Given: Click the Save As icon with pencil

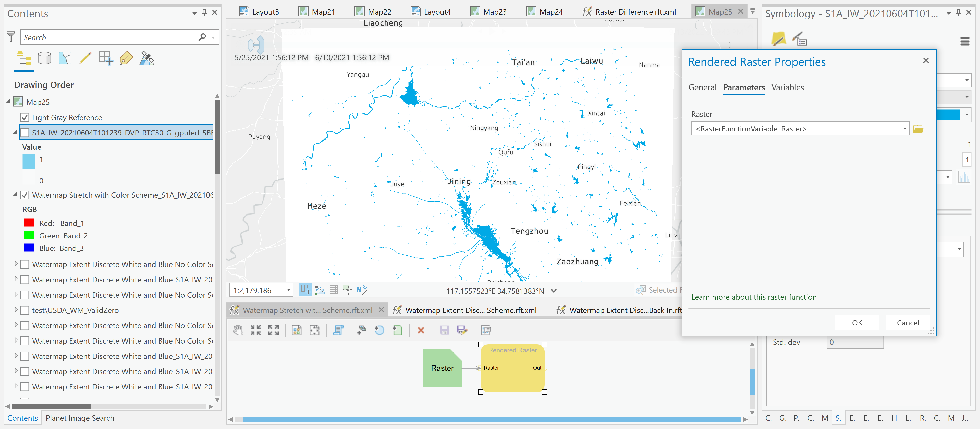Looking at the screenshot, I should tap(462, 330).
